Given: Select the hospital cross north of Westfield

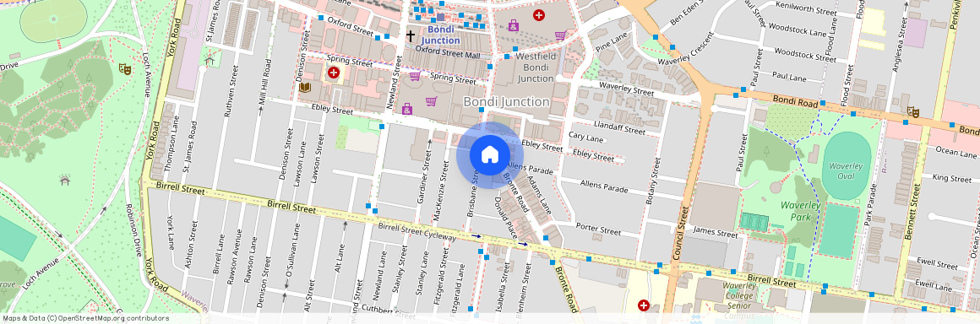Looking at the screenshot, I should [x=539, y=14].
